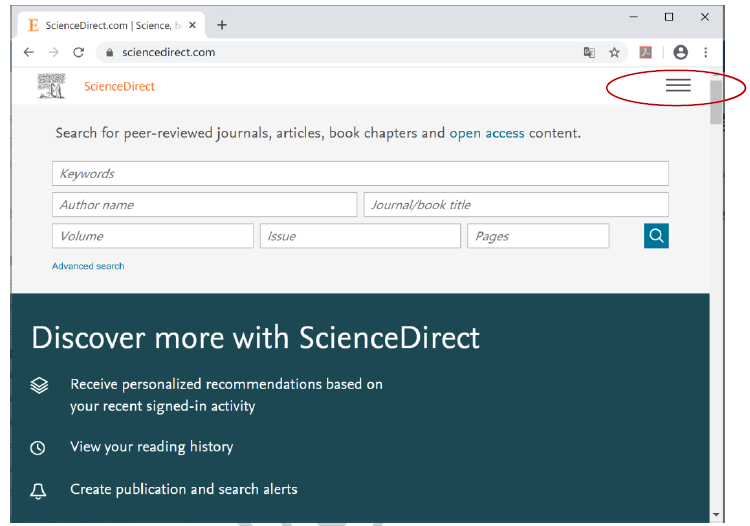Follow the open access link
Image resolution: width=750 pixels, height=526 pixels.
click(x=487, y=133)
